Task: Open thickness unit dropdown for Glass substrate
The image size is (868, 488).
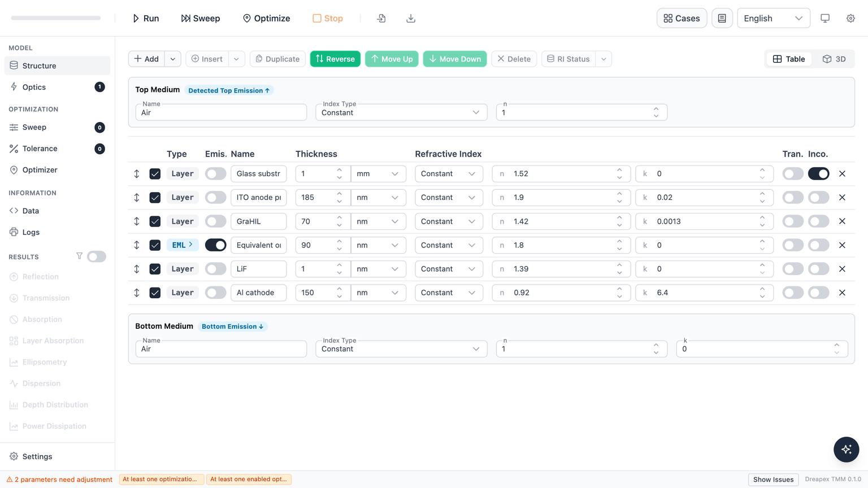Action: coord(378,174)
